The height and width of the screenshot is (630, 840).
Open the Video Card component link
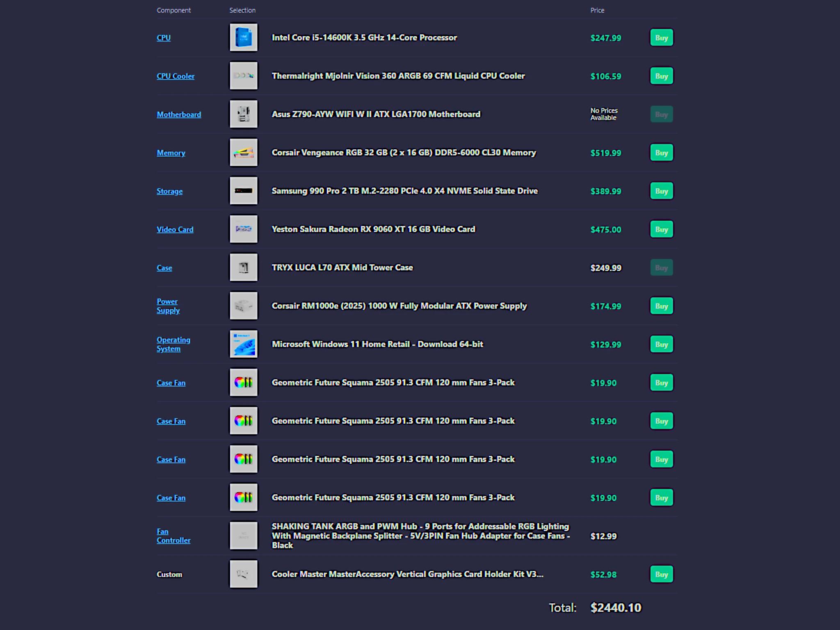[175, 229]
